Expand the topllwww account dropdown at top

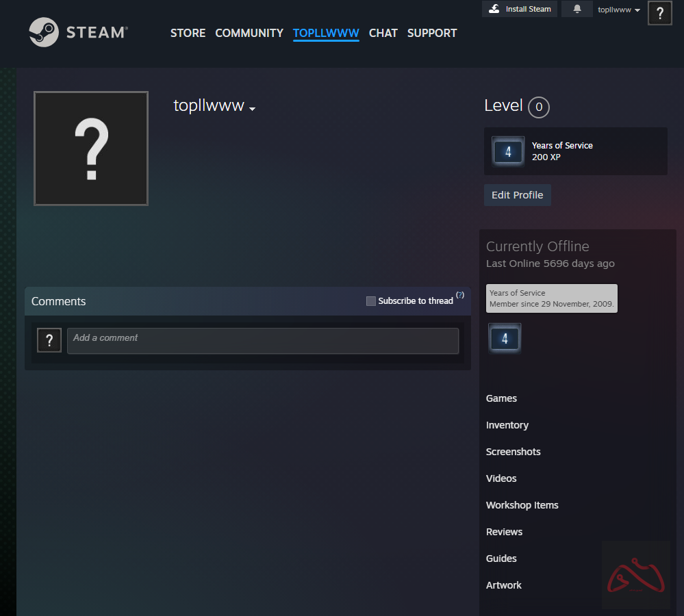click(x=619, y=10)
